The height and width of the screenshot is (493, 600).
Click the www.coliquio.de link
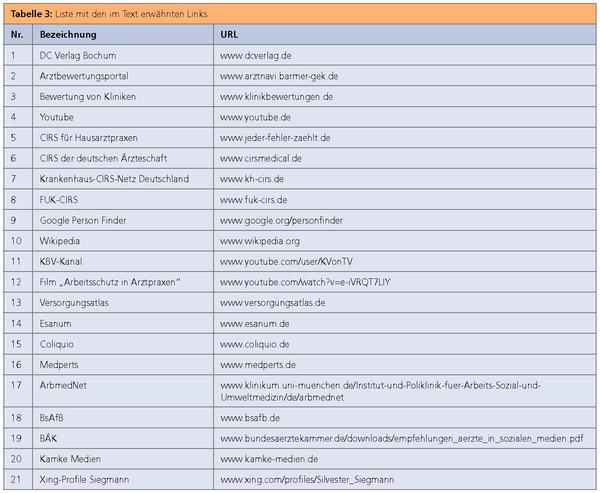(x=256, y=344)
